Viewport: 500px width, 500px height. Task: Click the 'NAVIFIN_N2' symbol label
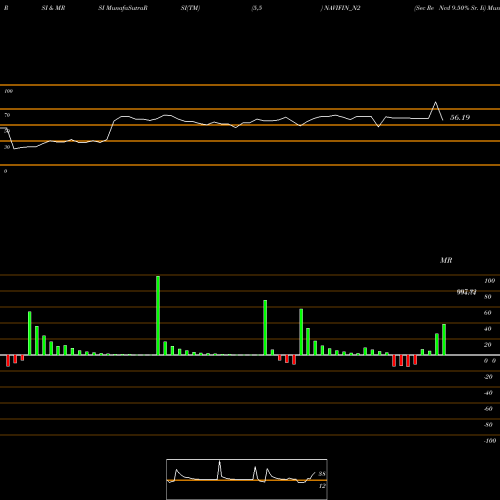tap(342, 8)
